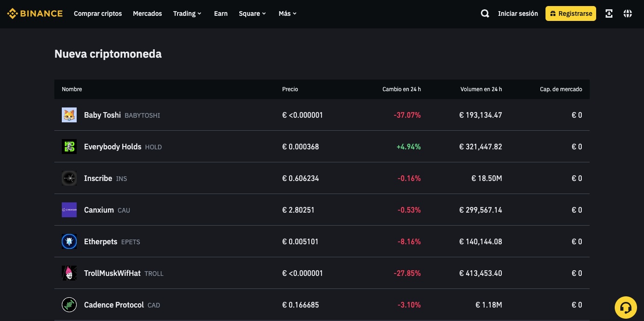Sort by Cap. de mercado header

click(561, 89)
